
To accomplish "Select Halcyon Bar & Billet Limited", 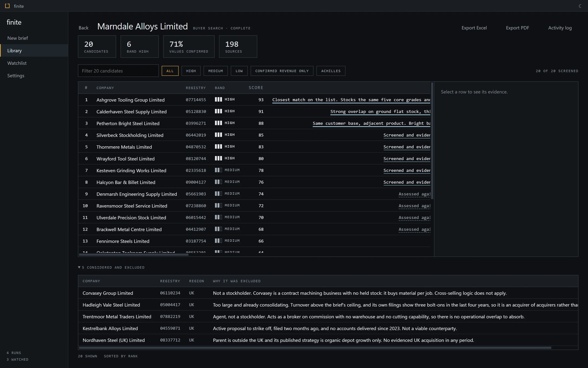I will pyautogui.click(x=254, y=182).
